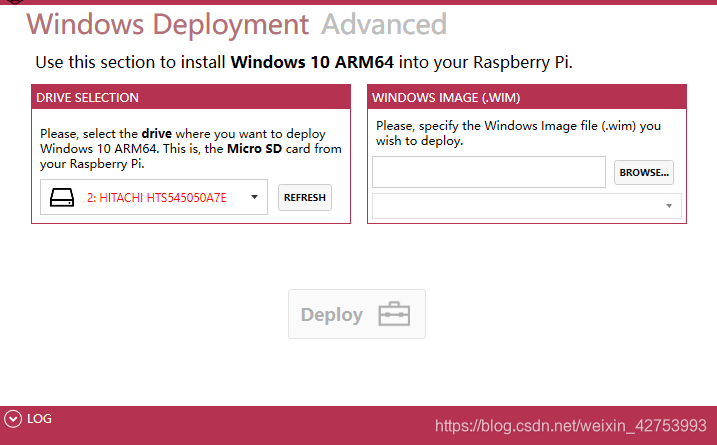The width and height of the screenshot is (717, 445).
Task: Click the Windows Image file path field
Action: [489, 172]
